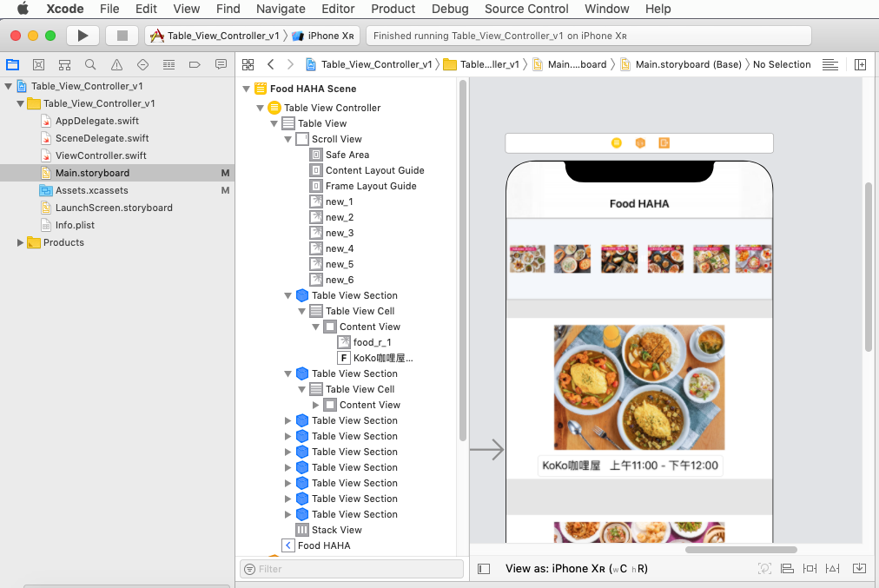Click Main.storyboard (Base) in jump bar
This screenshot has width=879, height=588.
682,64
